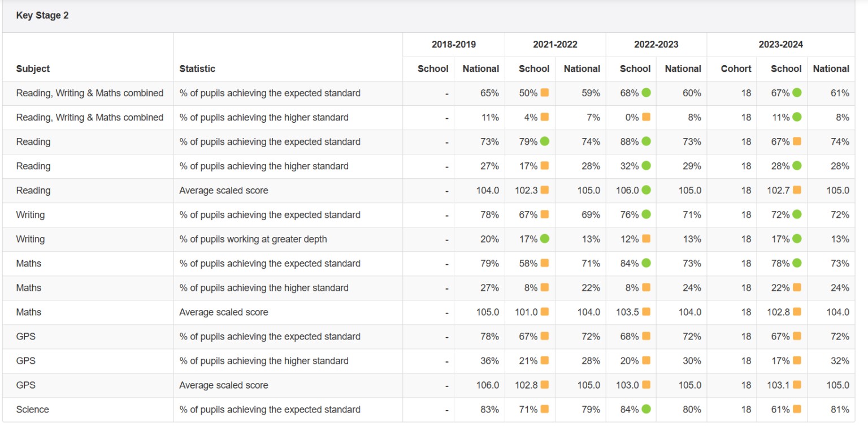
Task: Click the 2018-2019 year group header
Action: coord(453,44)
